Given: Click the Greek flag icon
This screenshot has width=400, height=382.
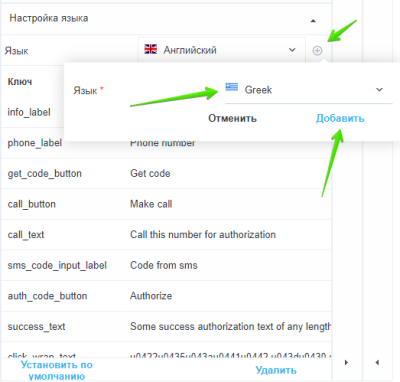Looking at the screenshot, I should [x=232, y=86].
